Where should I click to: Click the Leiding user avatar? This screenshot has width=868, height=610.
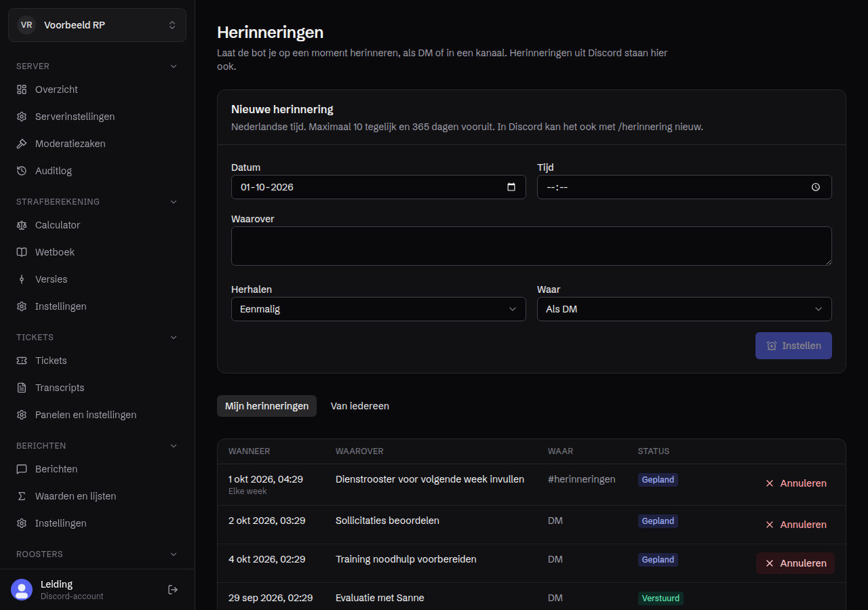tap(22, 590)
